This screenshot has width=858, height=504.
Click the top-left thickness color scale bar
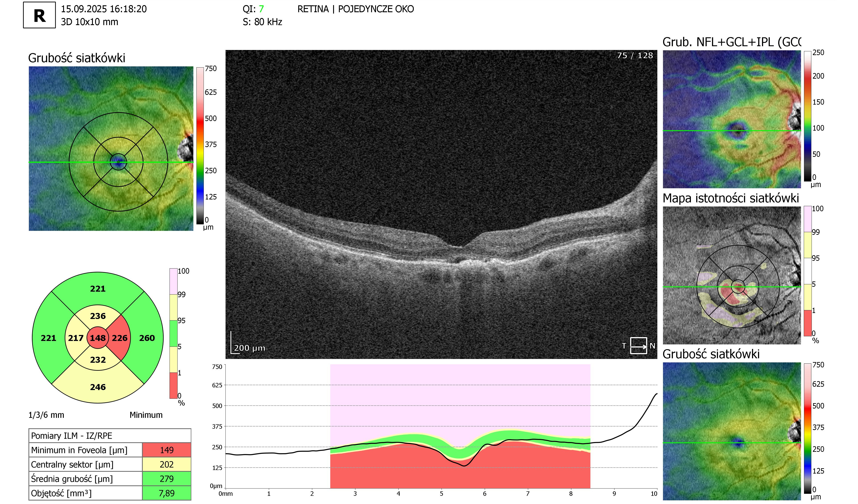coord(200,146)
